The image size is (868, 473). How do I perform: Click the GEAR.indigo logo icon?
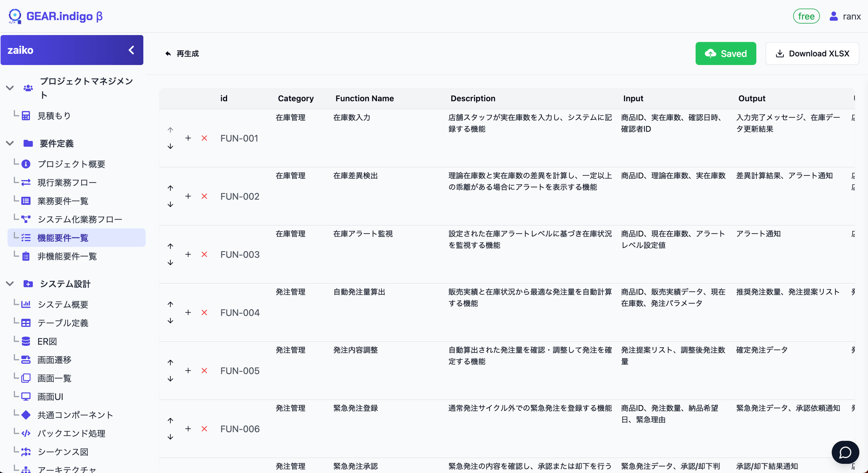(15, 16)
